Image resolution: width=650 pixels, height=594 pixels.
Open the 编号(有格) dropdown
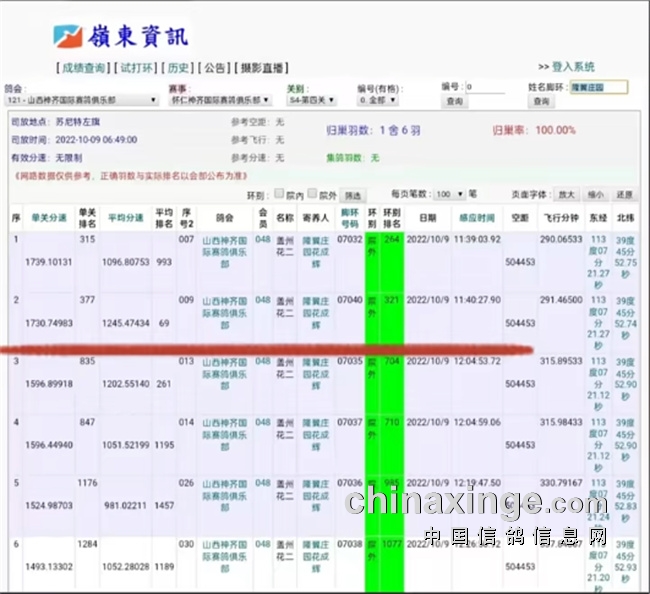(377, 101)
